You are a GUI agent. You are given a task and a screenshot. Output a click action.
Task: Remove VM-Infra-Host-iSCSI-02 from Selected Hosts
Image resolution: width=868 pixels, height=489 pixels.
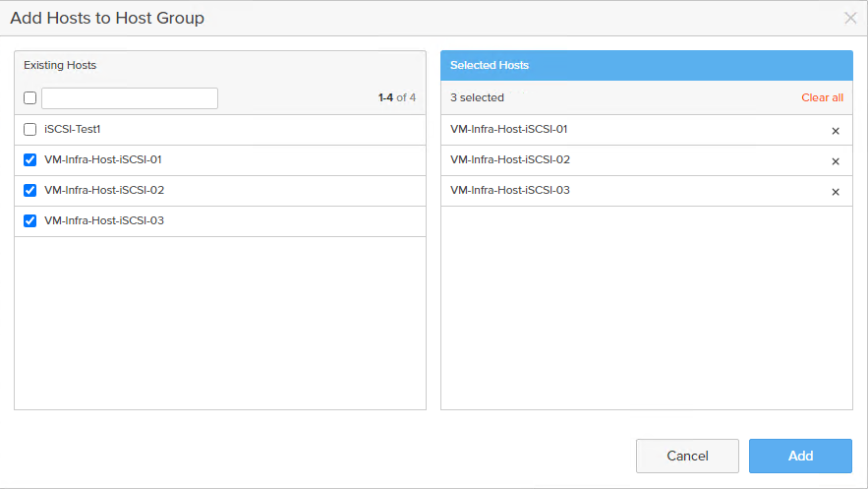[x=836, y=161]
